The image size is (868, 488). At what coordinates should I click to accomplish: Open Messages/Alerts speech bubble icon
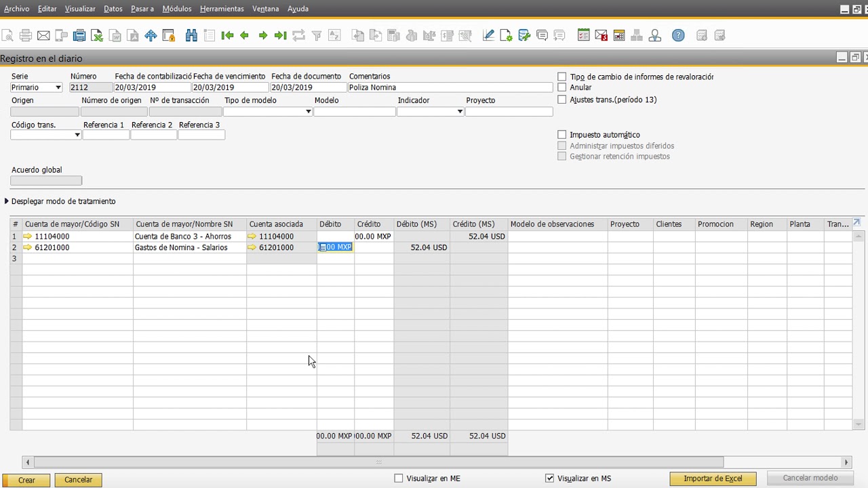pyautogui.click(x=542, y=35)
